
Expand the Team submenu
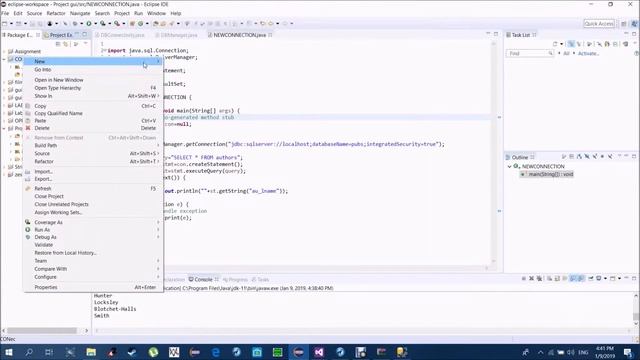93,261
